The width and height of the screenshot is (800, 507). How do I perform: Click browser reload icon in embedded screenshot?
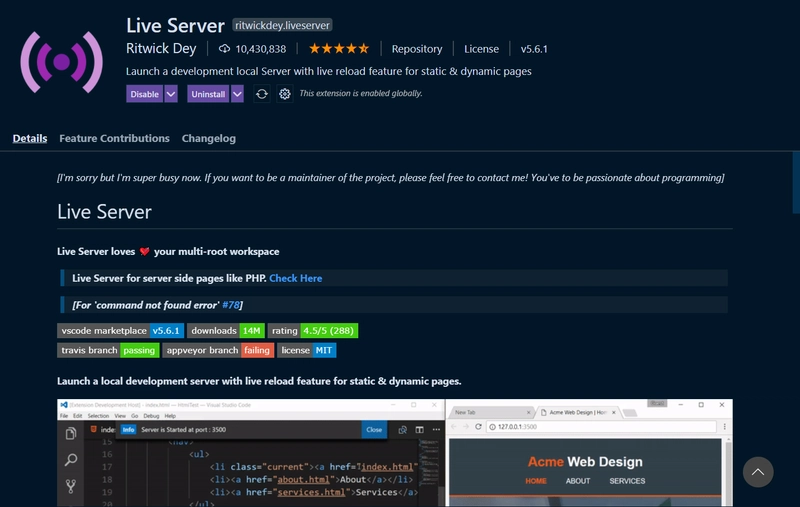click(478, 426)
